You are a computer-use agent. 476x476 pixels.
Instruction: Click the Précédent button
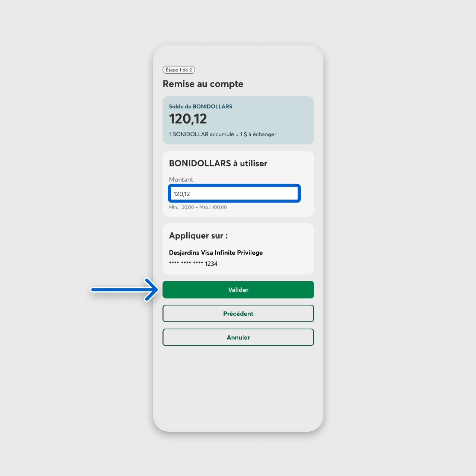[x=238, y=313]
